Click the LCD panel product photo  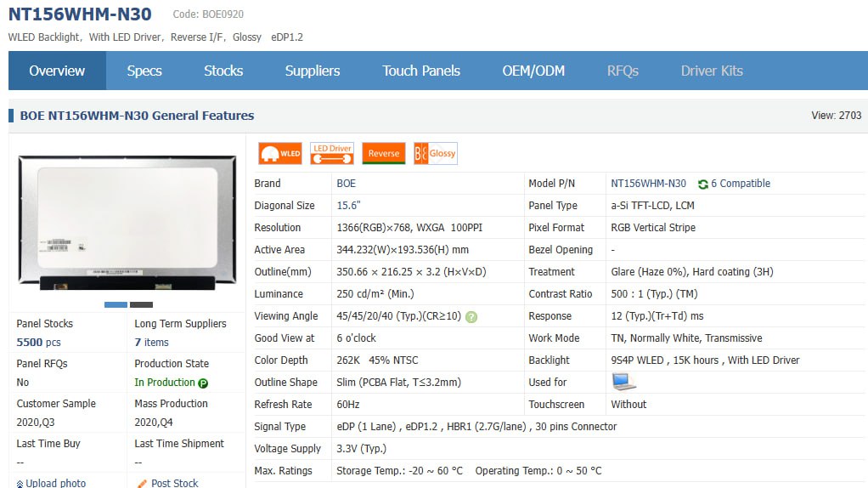point(127,223)
